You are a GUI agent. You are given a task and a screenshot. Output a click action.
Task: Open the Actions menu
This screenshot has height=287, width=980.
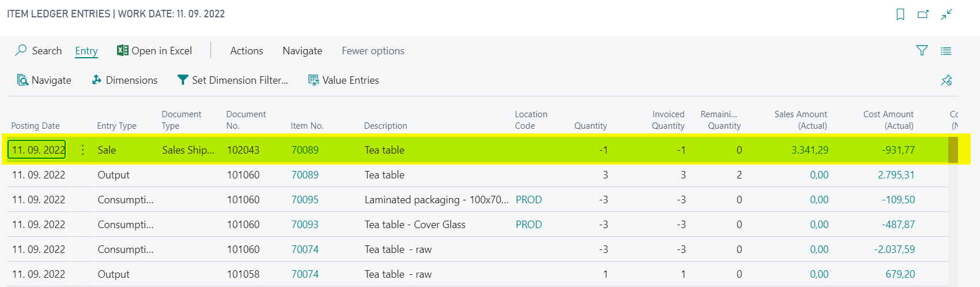[247, 51]
